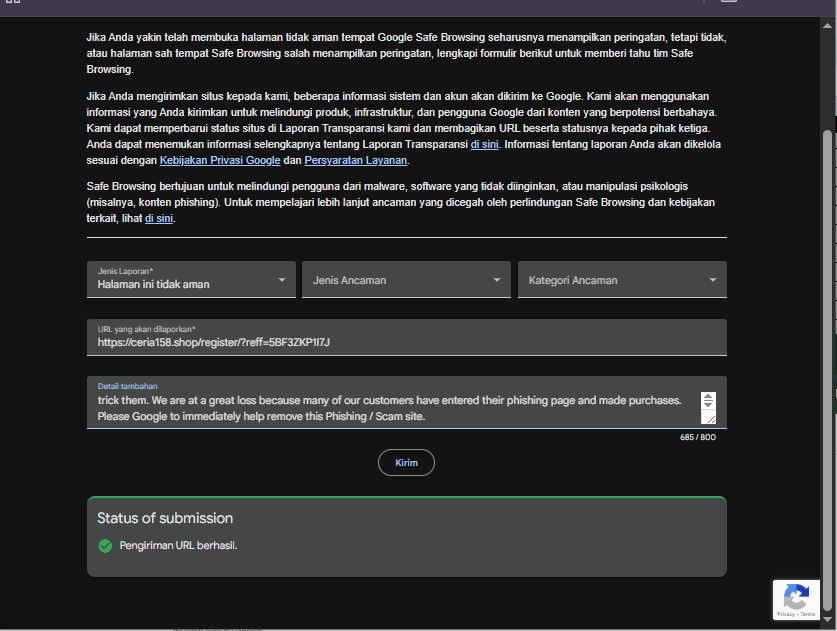
Task: Open the Kebijakan Privasi Google link
Action: point(220,160)
